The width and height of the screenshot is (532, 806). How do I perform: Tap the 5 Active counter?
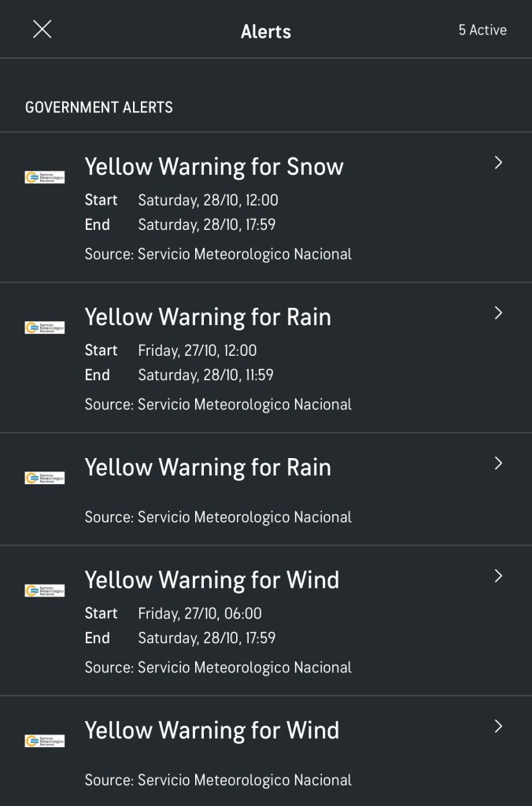[482, 30]
